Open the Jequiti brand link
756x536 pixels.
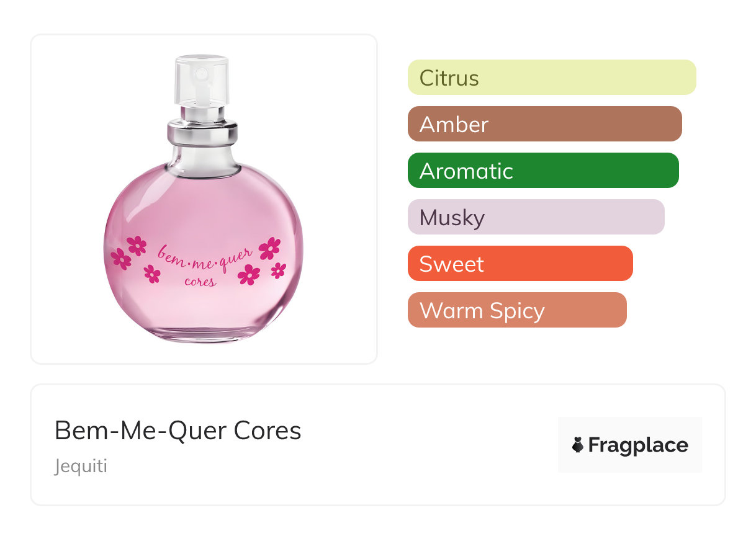81,466
